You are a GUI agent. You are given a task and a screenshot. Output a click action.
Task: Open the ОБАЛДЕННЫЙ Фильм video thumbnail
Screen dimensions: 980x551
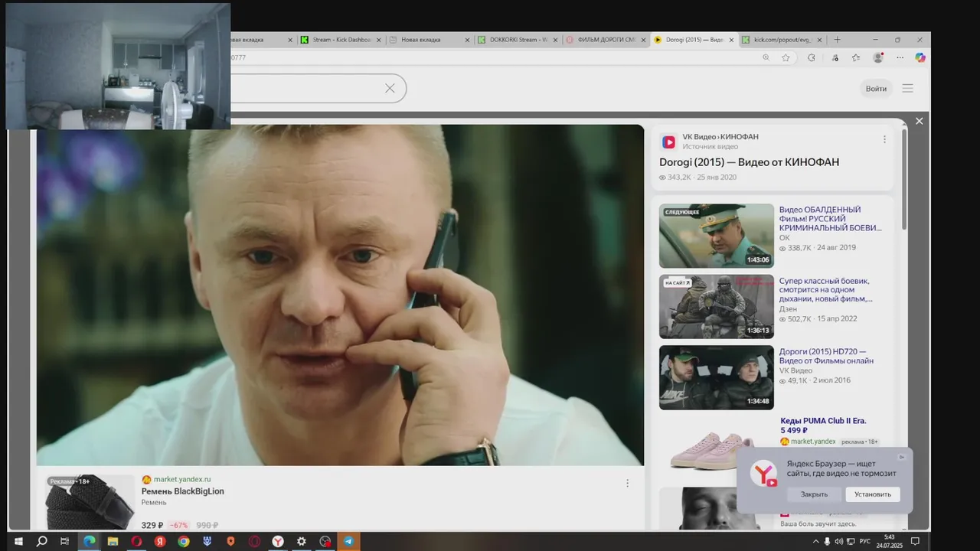(717, 236)
